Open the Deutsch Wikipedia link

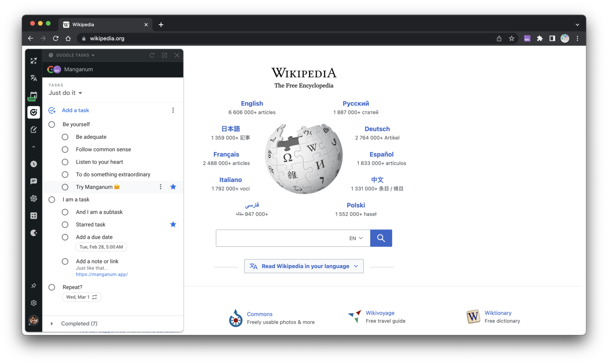point(377,129)
